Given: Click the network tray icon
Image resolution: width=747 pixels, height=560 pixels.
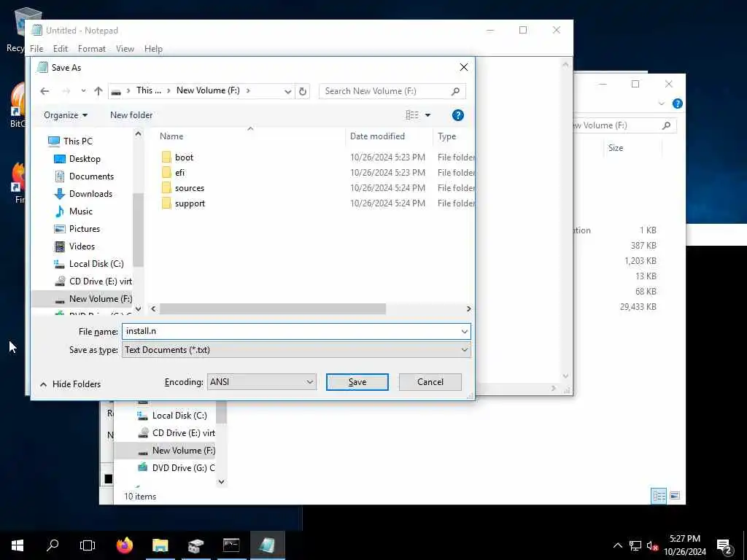Looking at the screenshot, I should point(635,545).
